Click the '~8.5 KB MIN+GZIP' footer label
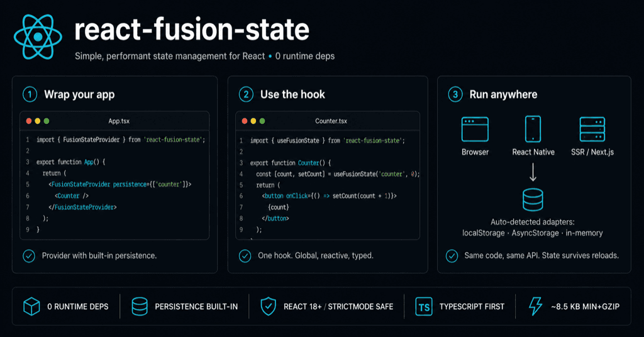 (x=586, y=307)
